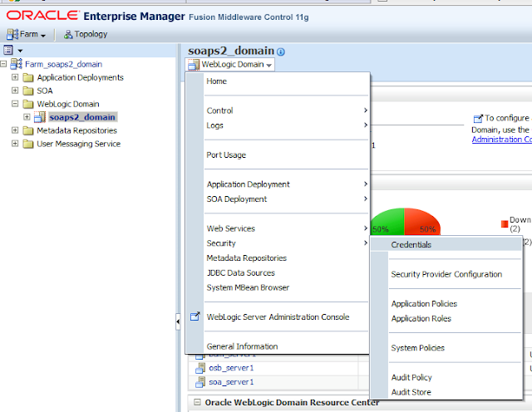Click the red Down legend swatch

[505, 223]
